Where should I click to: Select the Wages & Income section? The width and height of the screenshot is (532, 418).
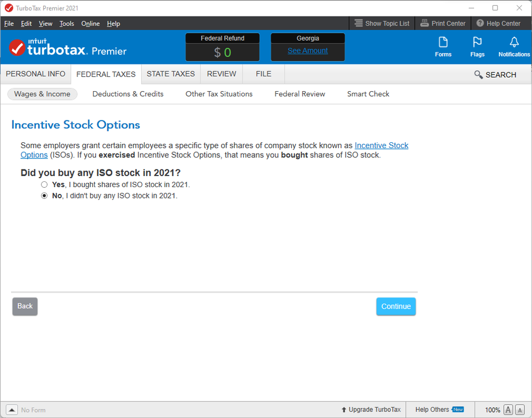(43, 94)
